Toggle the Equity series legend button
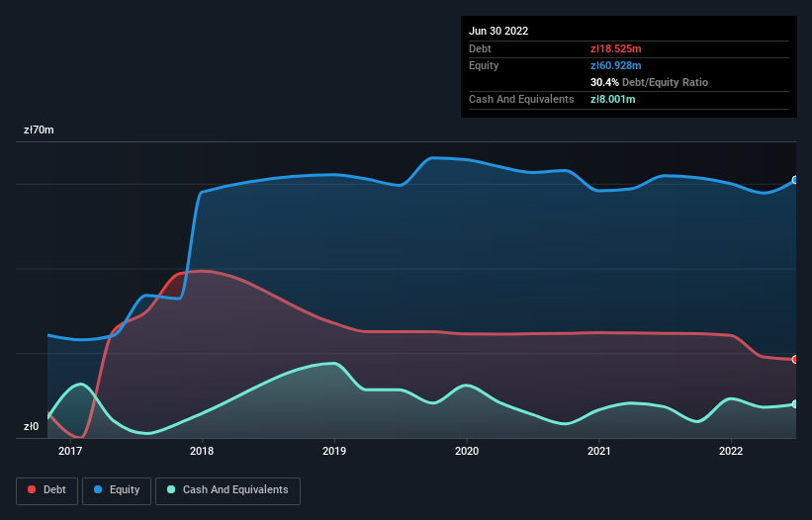Viewport: 812px width, 520px height. (117, 490)
